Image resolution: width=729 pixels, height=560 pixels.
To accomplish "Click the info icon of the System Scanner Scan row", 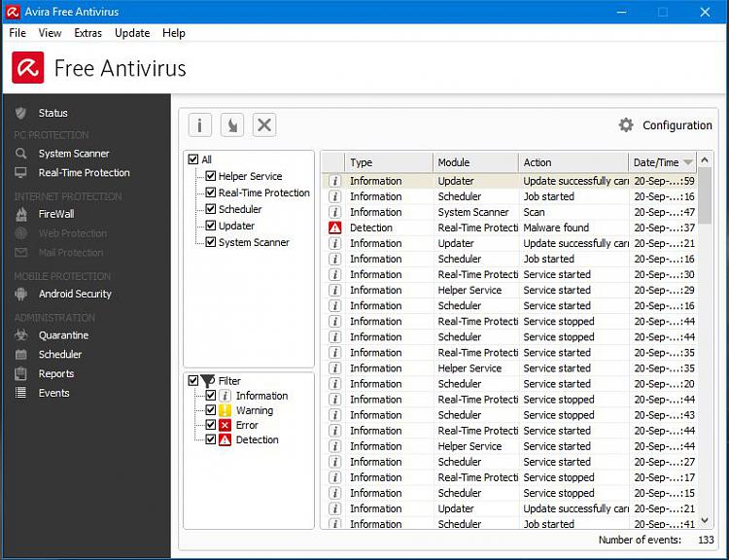I will click(334, 212).
